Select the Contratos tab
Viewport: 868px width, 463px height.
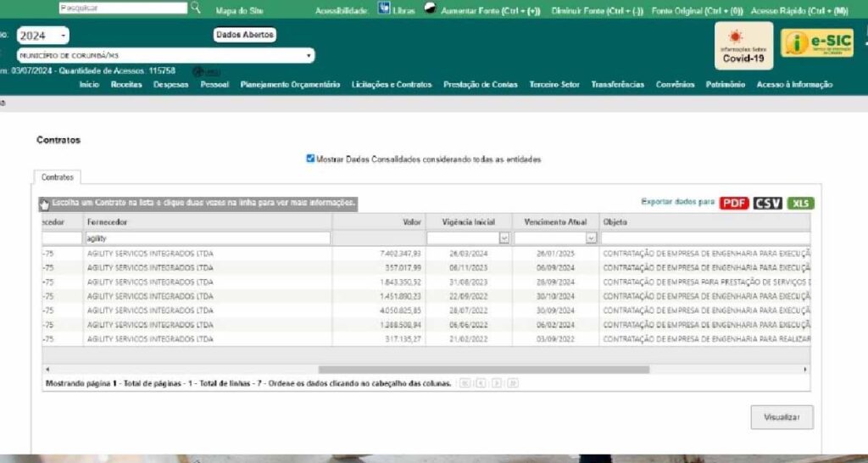point(57,177)
